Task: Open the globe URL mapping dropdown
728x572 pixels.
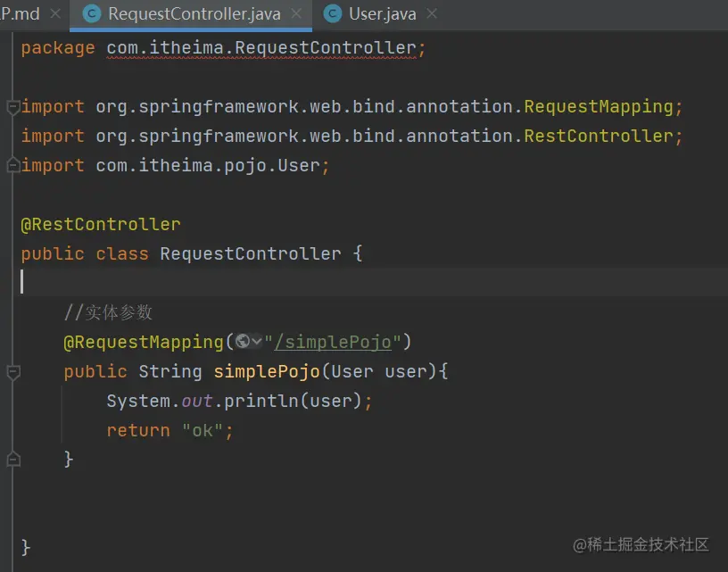Action: [248, 342]
